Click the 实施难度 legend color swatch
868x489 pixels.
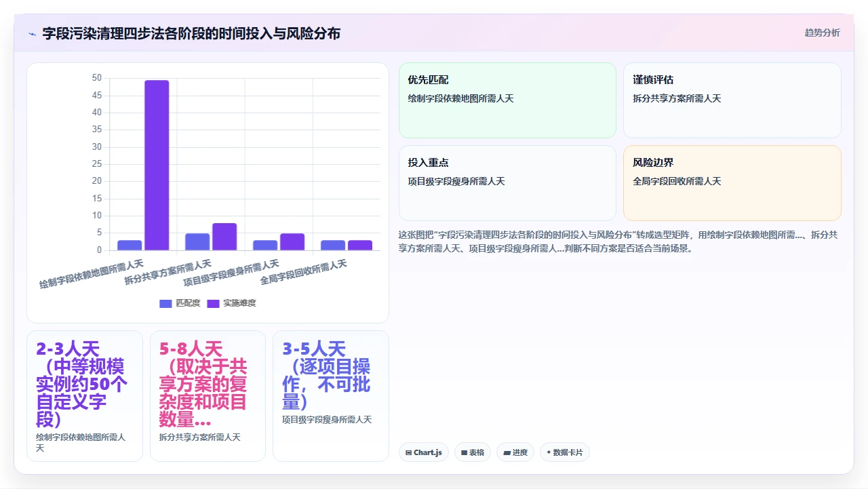(214, 303)
